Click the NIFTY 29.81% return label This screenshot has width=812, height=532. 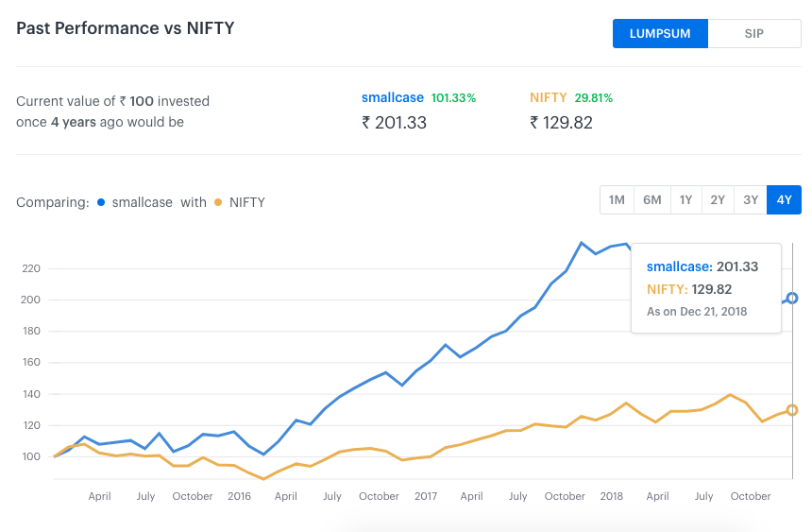[571, 98]
